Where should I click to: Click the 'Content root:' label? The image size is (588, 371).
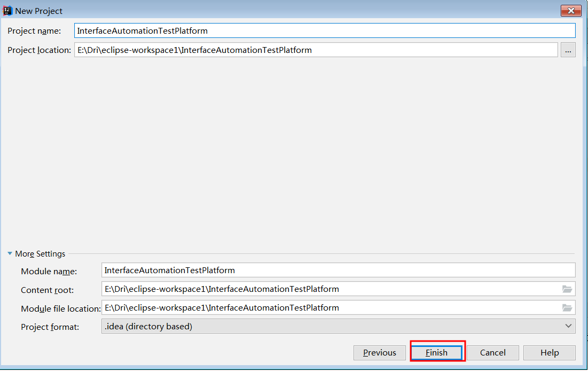pos(47,290)
